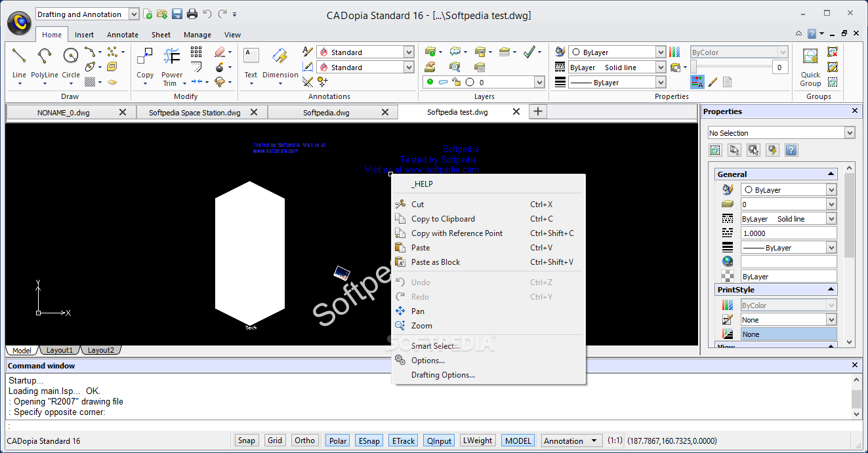The image size is (868, 453).
Task: Switch to the Annotate ribbon tab
Action: pyautogui.click(x=123, y=35)
